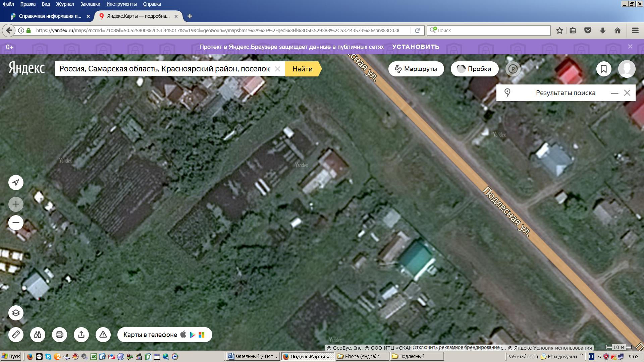The width and height of the screenshot is (644, 362).
Task: Open the binoculars street panorama tool
Action: pos(38,335)
